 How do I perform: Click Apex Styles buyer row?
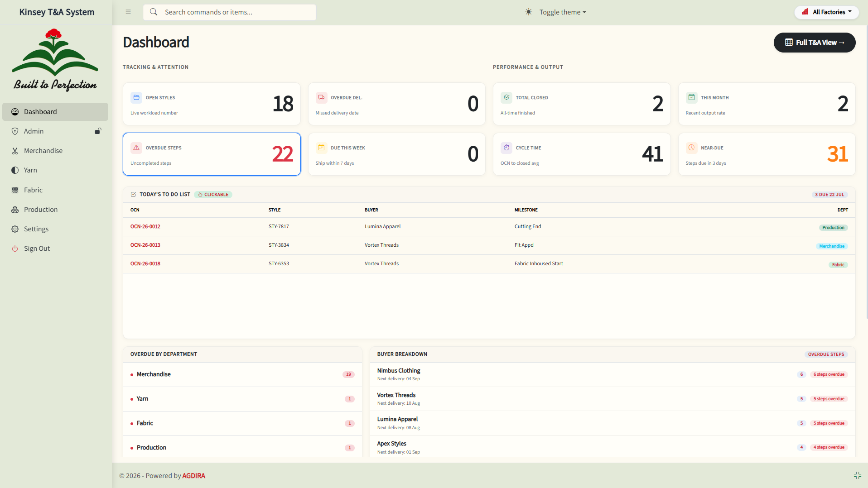tap(612, 447)
